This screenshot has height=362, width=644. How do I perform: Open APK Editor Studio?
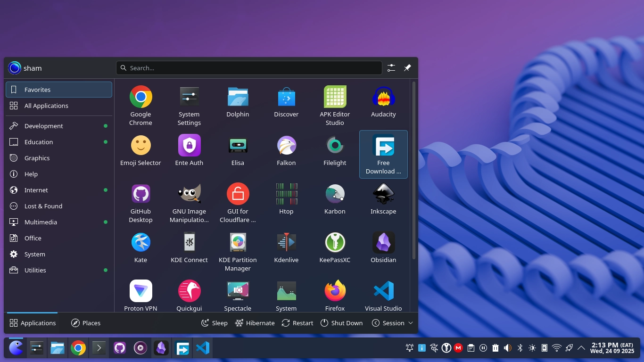click(x=335, y=106)
